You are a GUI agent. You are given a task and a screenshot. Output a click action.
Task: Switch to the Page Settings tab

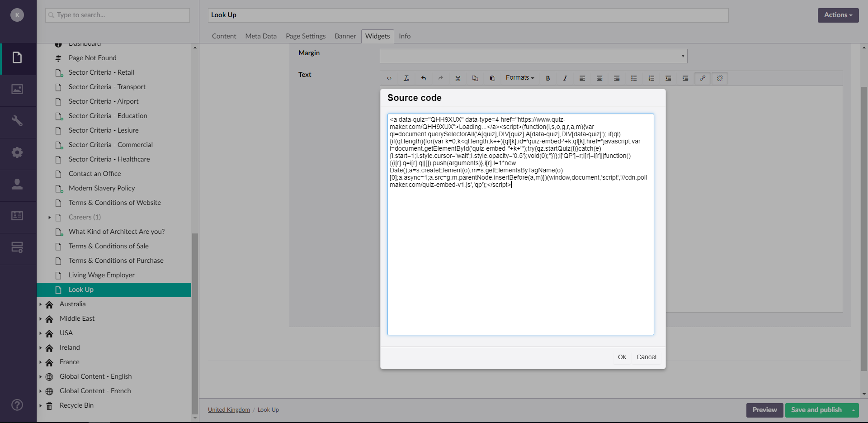click(x=306, y=36)
